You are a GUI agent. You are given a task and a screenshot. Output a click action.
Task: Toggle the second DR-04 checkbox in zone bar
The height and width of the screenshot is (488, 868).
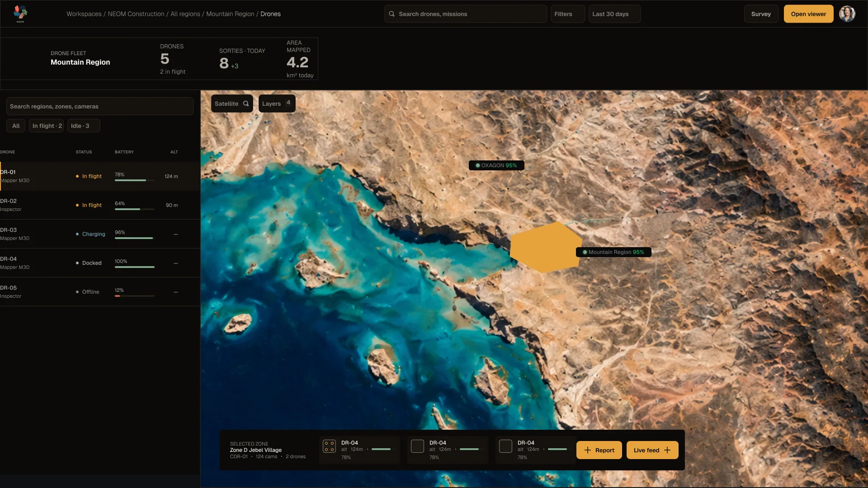[417, 446]
